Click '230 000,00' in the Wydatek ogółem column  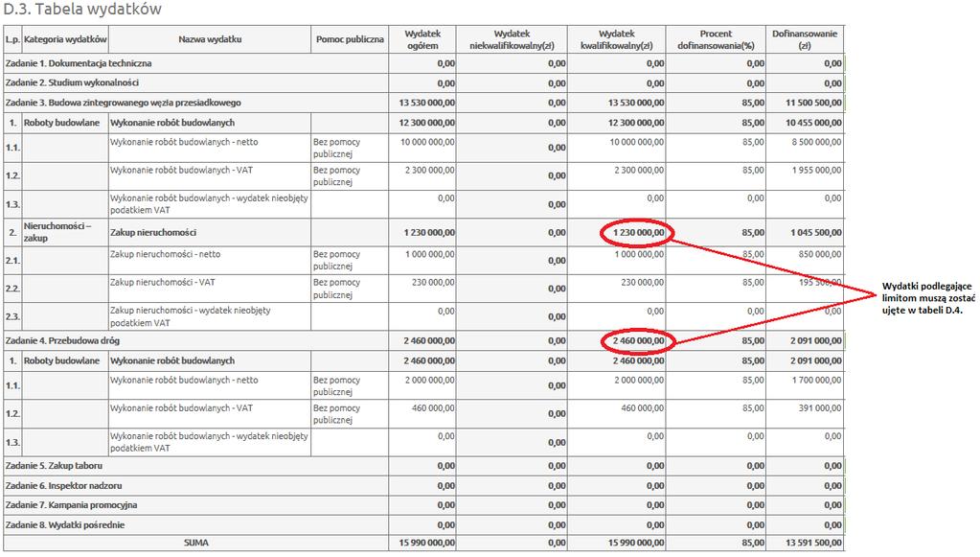tap(433, 283)
